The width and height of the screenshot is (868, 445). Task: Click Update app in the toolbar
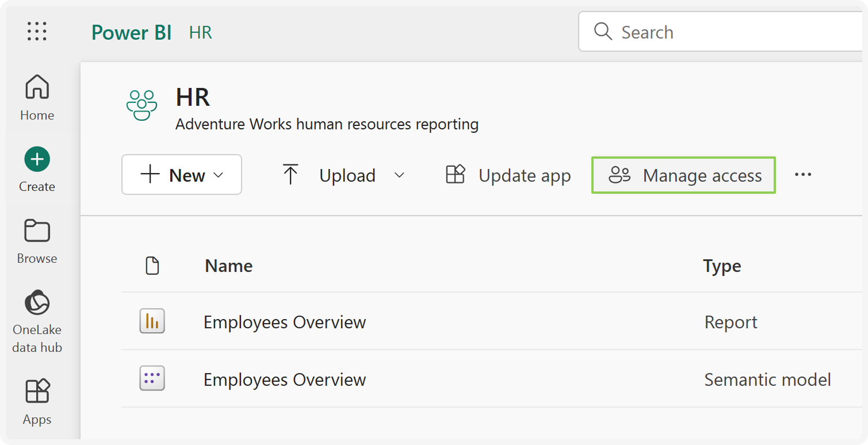[507, 175]
